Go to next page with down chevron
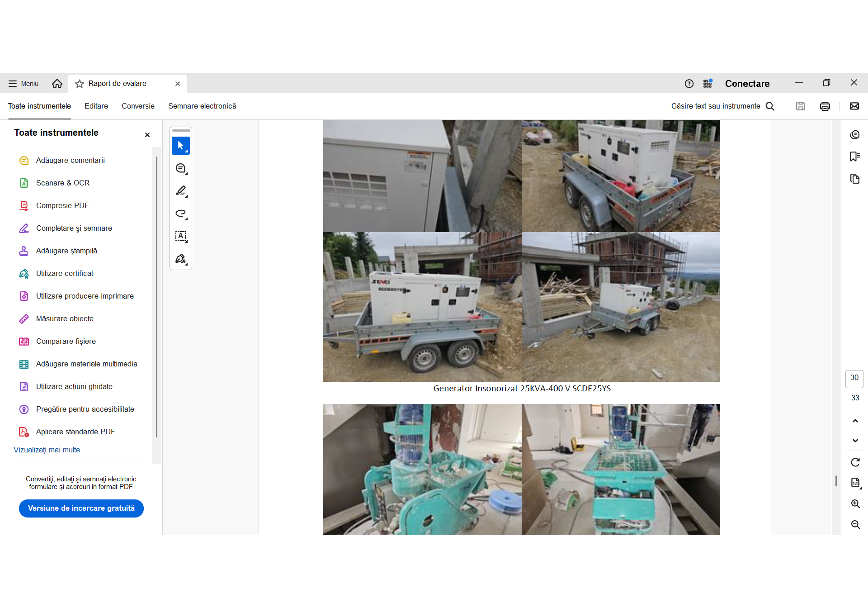This screenshot has height=608, width=868. [x=855, y=440]
